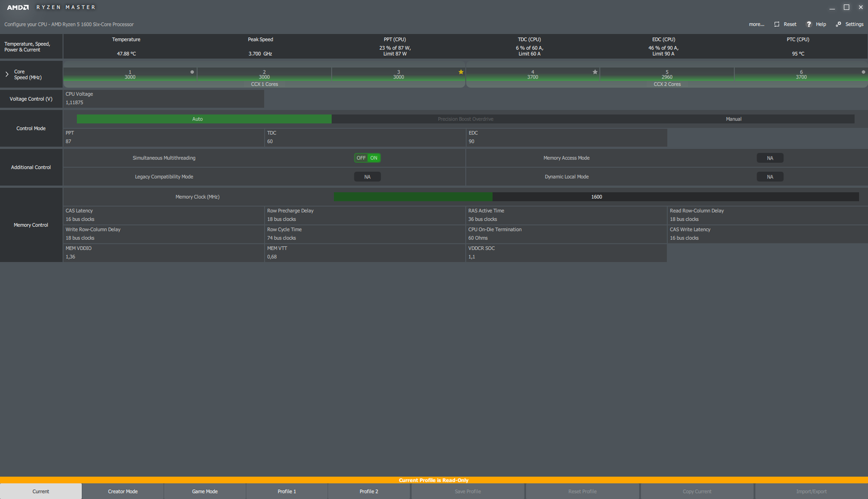Turn Simultaneous Multithreading OFF
The image size is (868, 499).
coord(361,158)
